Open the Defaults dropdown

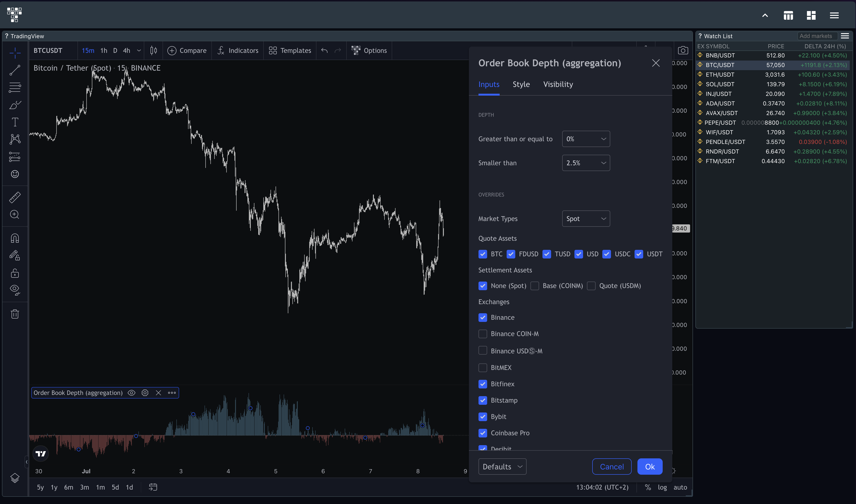click(x=502, y=467)
